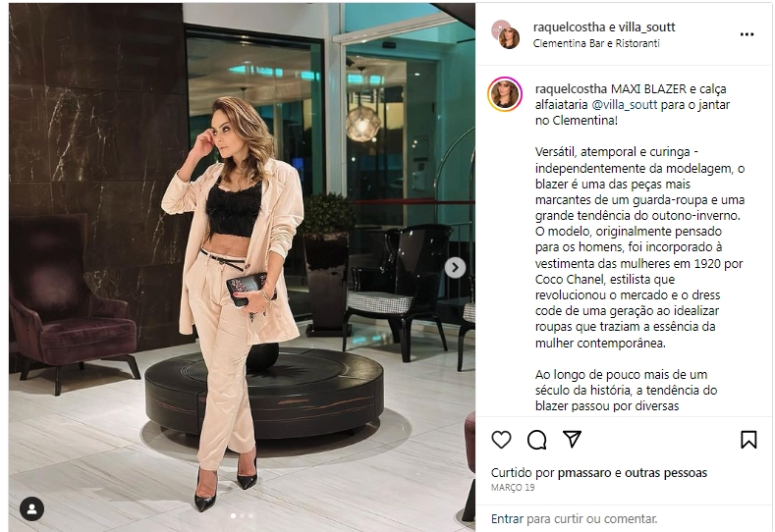Like the post with the heart icon
Viewport: 775px width, 532px height.
(501, 439)
